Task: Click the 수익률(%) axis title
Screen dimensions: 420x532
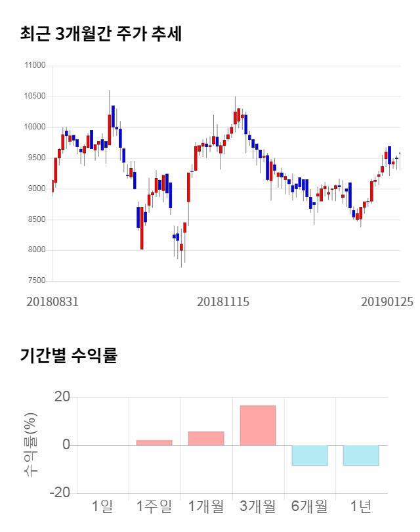Action: click(x=30, y=445)
